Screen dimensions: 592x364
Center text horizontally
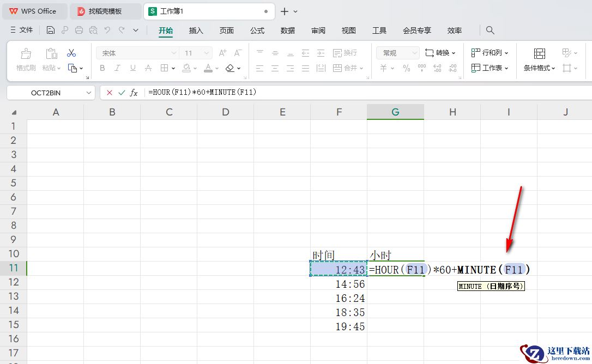[275, 68]
